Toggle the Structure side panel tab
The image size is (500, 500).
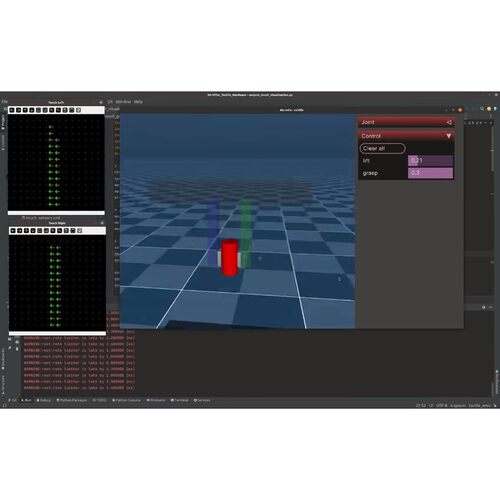pyautogui.click(x=3, y=384)
